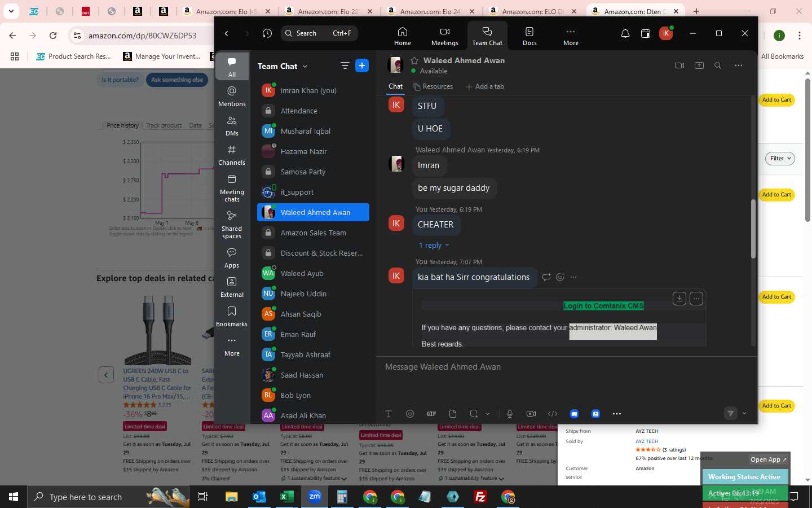Open the chat list filter icon

[345, 66]
